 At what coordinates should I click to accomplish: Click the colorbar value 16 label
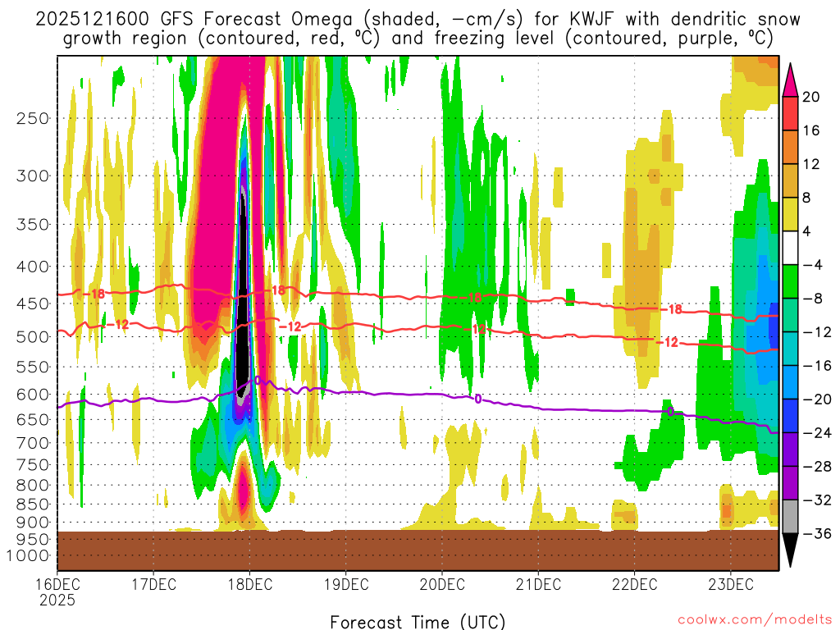[810, 130]
